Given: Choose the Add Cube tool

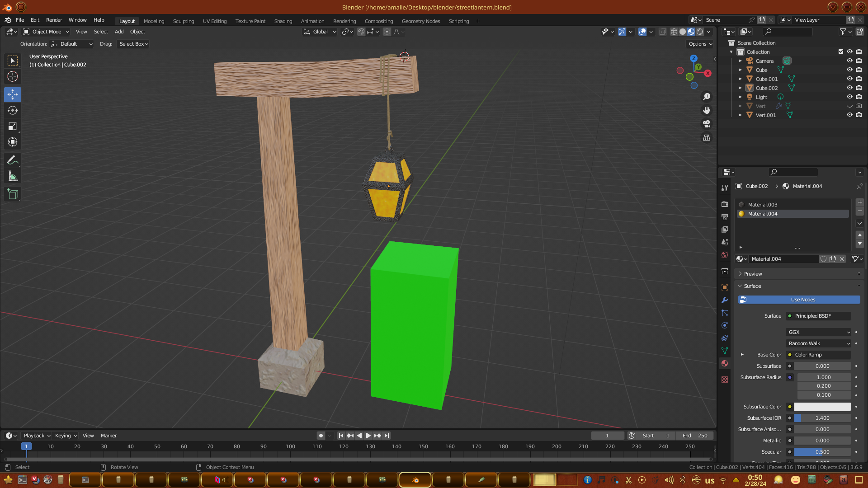Looking at the screenshot, I should pyautogui.click(x=13, y=194).
